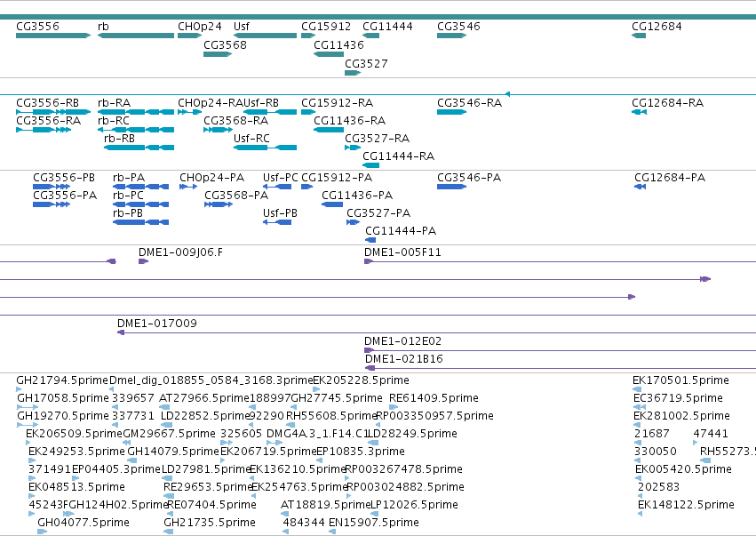Select the DME1-005F11 feature
756x536 pixels.
(560, 261)
